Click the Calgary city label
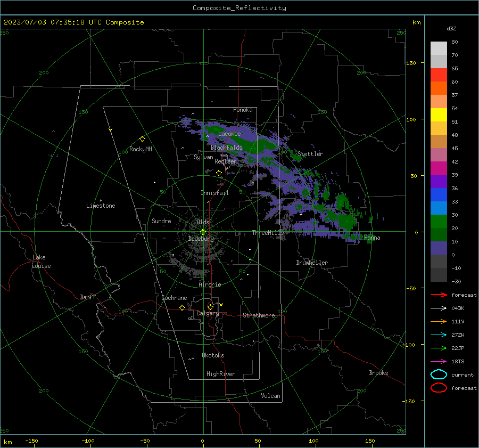Image resolution: width=479 pixels, height=448 pixels. coord(208,313)
